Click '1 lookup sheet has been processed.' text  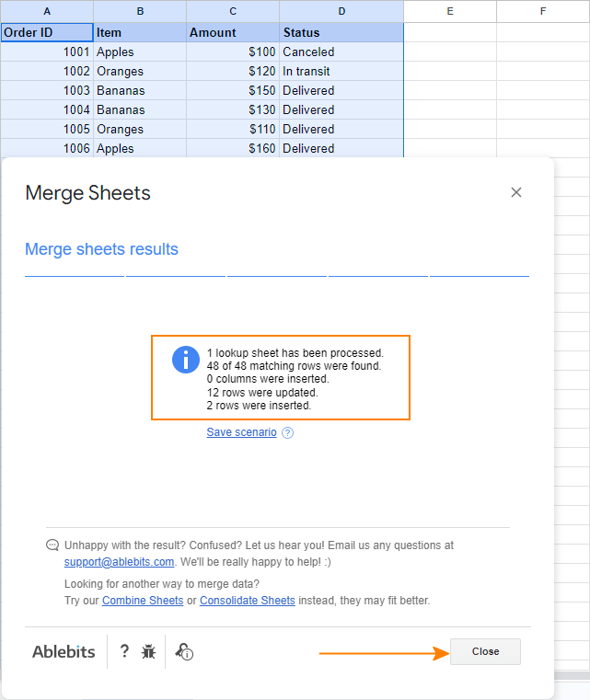(x=295, y=353)
